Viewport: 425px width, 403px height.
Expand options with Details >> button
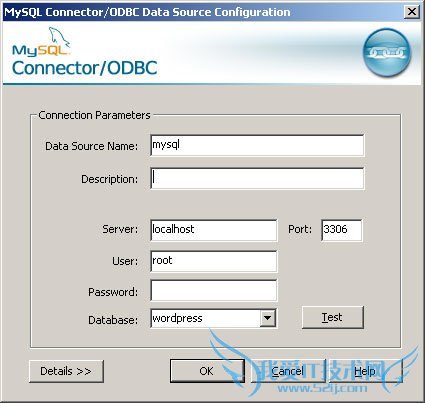[66, 371]
